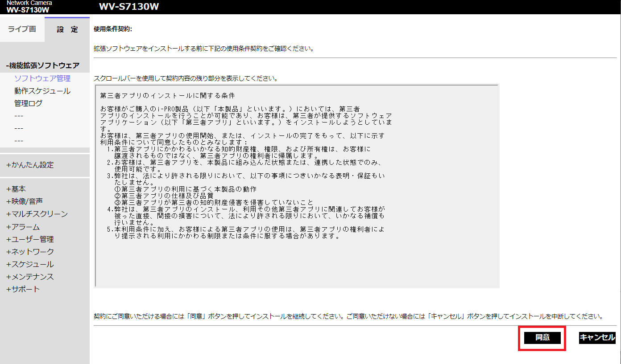Image resolution: width=621 pixels, height=364 pixels.
Task: Click the キャンセル (Cancel) button
Action: (x=597, y=338)
